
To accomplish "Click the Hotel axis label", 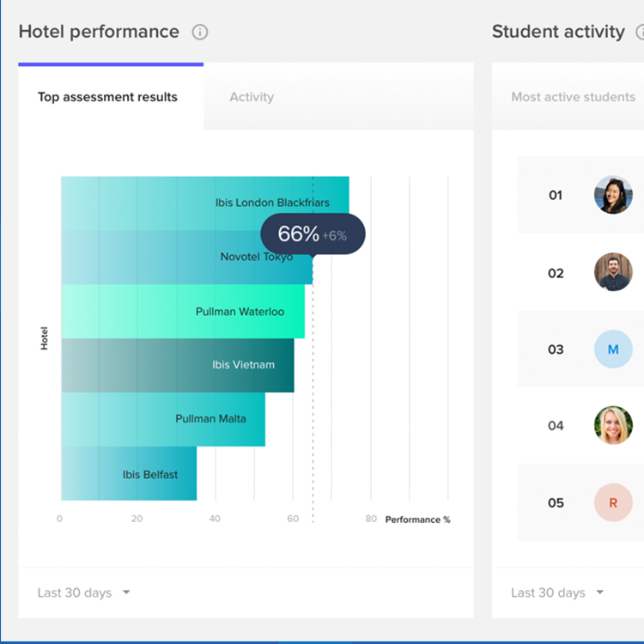I will pyautogui.click(x=44, y=338).
